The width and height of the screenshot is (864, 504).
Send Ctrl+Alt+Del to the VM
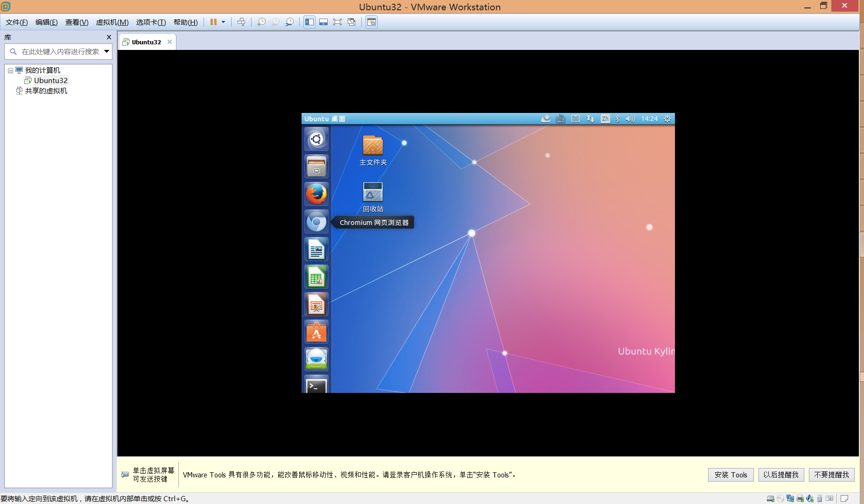(241, 22)
